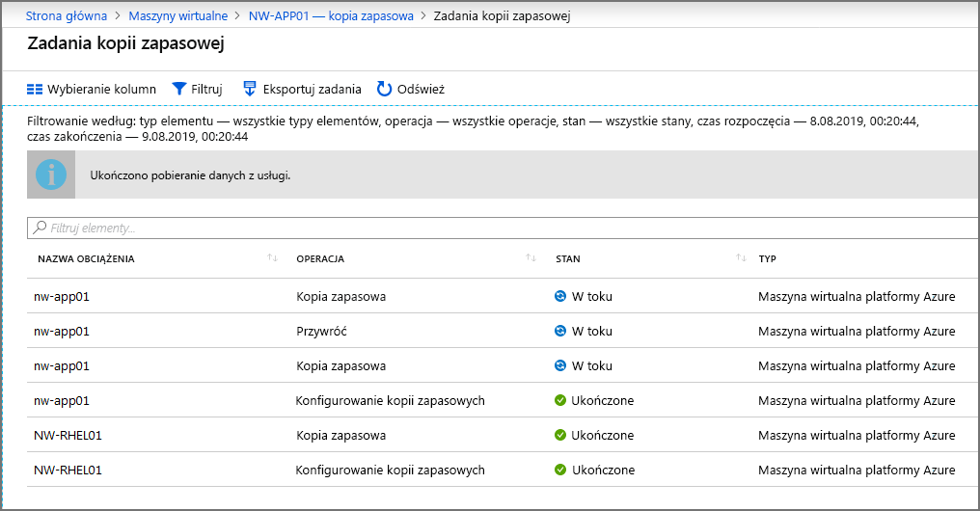Click the Filtruj funnel icon

coord(179,89)
